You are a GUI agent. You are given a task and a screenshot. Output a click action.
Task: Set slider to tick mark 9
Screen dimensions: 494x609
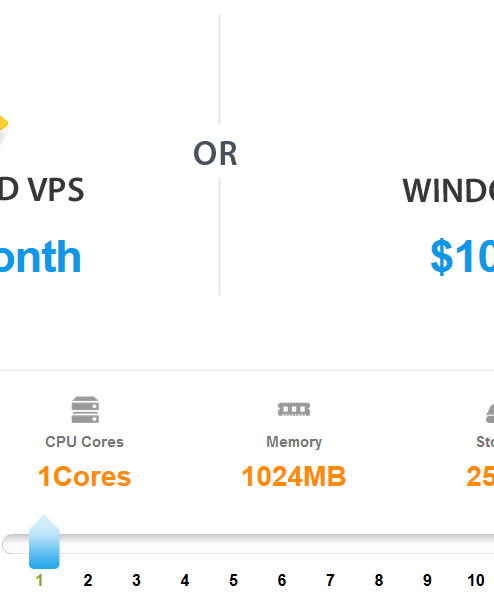click(427, 580)
